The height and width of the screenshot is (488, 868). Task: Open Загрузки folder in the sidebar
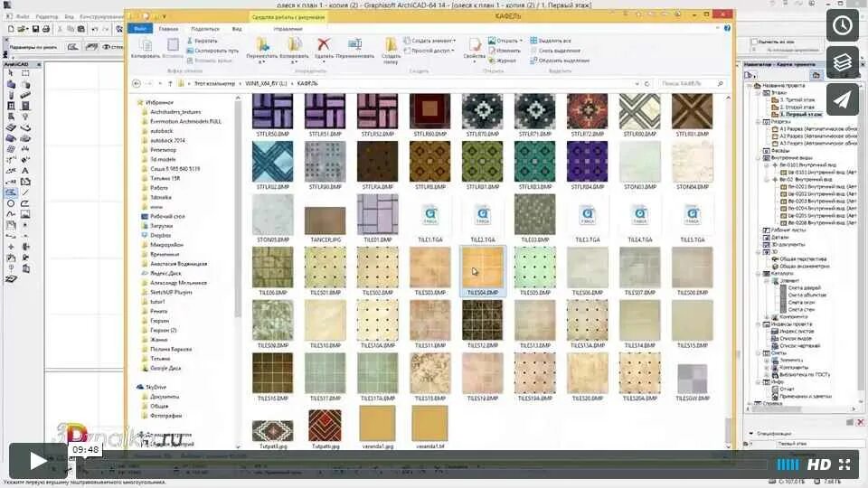161,226
